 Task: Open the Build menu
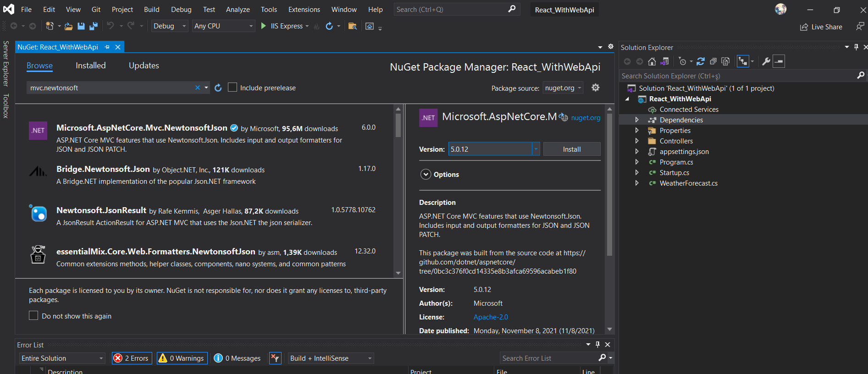151,10
